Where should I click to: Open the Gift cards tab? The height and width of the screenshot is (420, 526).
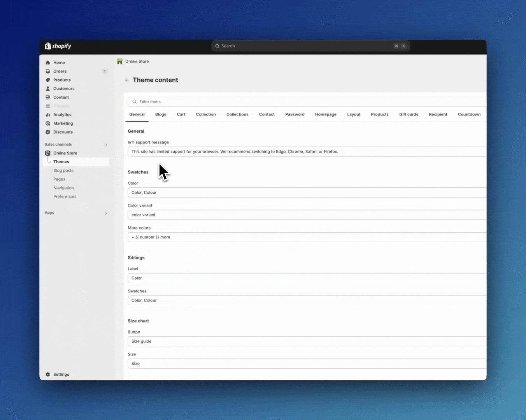[409, 114]
